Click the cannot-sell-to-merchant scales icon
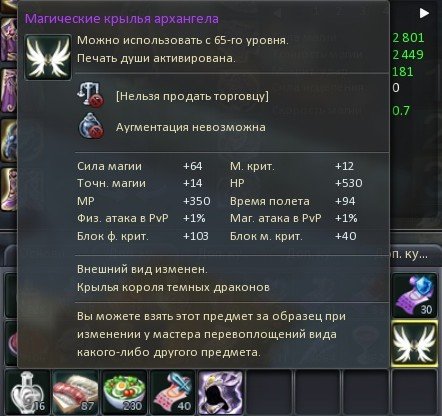The image size is (442, 416). (90, 95)
